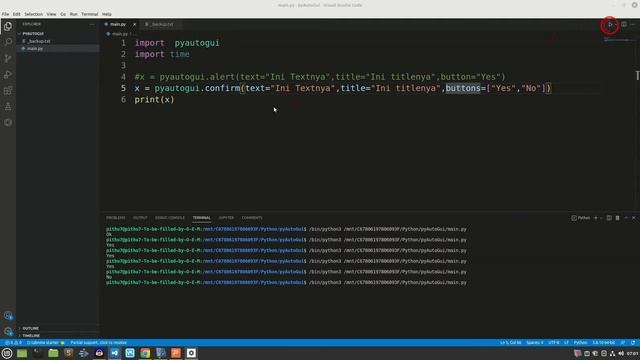
Task: Click the clock in system tray
Action: click(632, 353)
